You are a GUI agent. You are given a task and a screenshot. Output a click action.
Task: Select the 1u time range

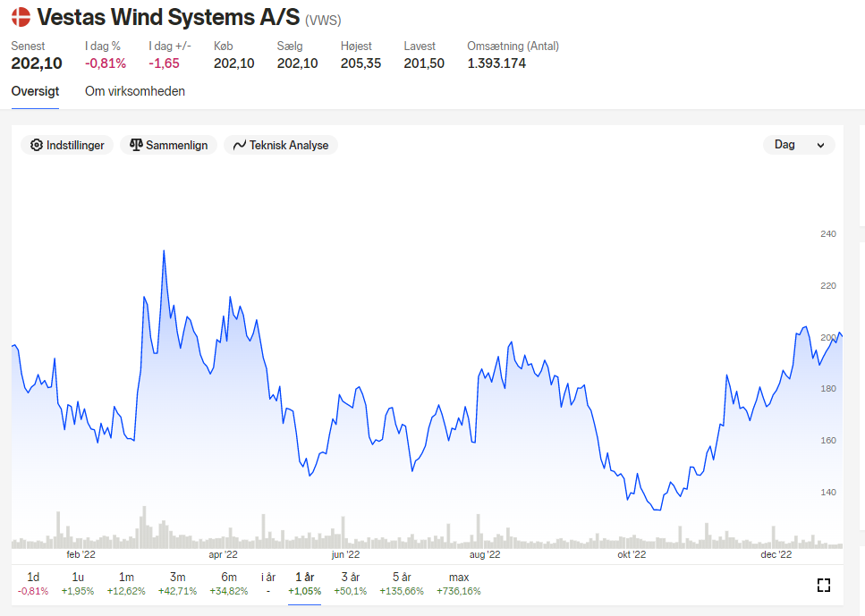[x=78, y=584]
